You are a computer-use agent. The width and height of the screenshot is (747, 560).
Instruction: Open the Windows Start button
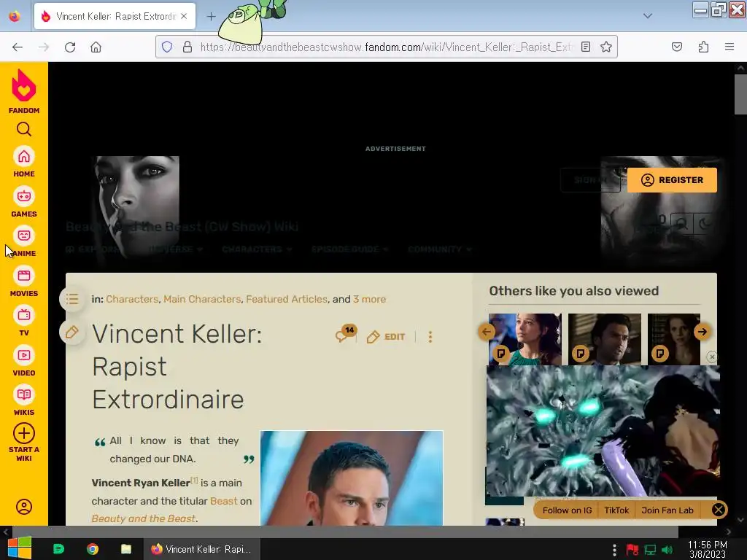(20, 548)
